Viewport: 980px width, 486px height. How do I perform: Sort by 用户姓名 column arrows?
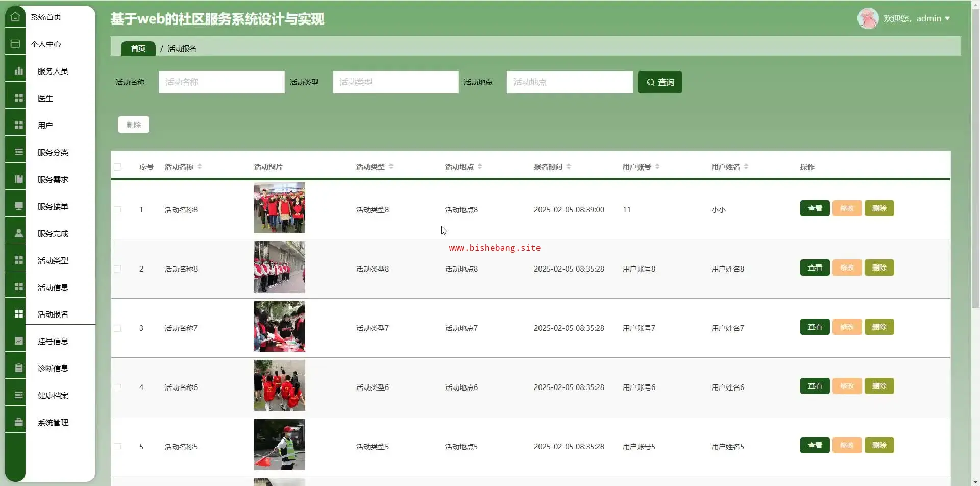[746, 167]
